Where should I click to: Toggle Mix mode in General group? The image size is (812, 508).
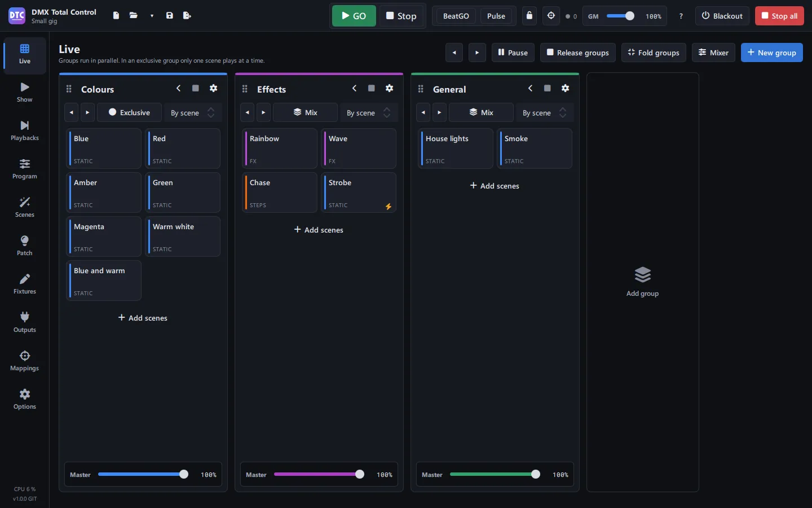pyautogui.click(x=481, y=112)
